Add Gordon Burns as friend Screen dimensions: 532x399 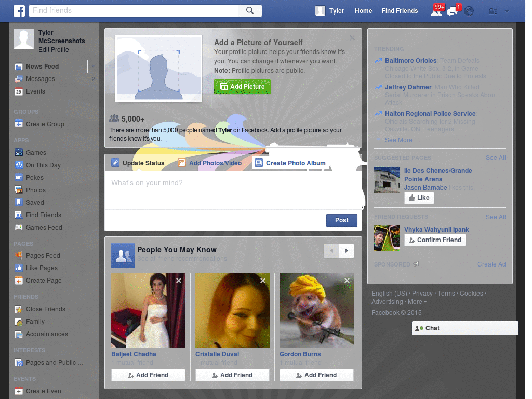pos(316,375)
